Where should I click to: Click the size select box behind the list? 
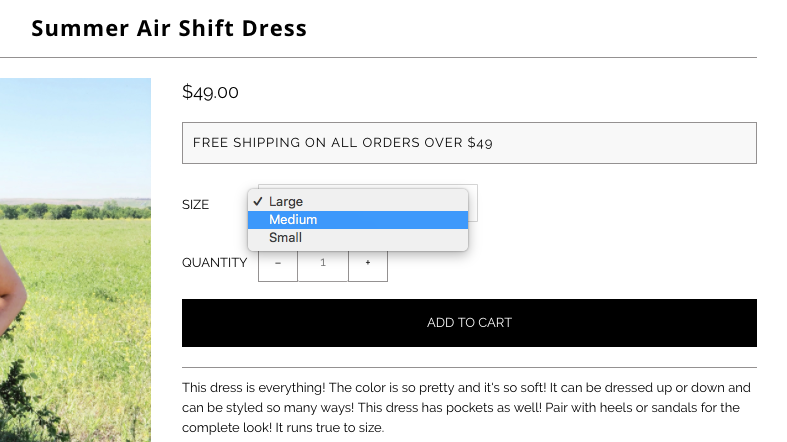point(473,200)
